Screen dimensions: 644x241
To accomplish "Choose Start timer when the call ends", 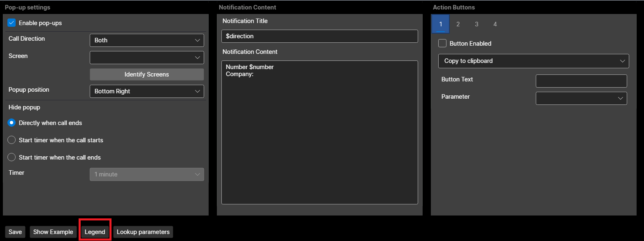I will point(12,157).
